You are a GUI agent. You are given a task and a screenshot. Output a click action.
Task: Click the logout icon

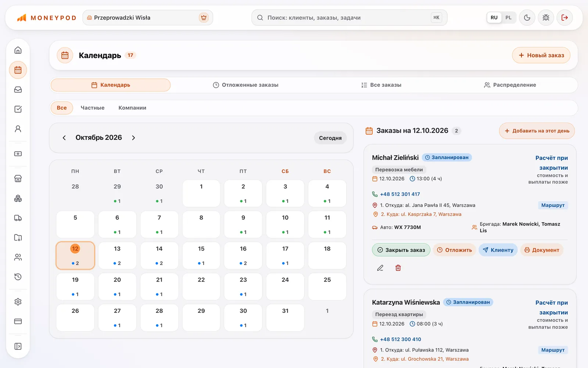(x=565, y=18)
